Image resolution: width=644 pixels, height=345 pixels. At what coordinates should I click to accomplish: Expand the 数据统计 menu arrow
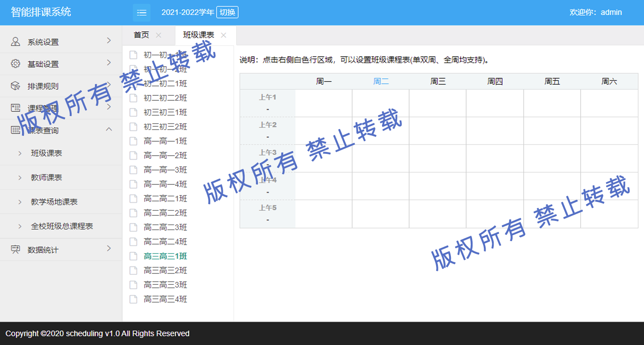click(x=108, y=249)
